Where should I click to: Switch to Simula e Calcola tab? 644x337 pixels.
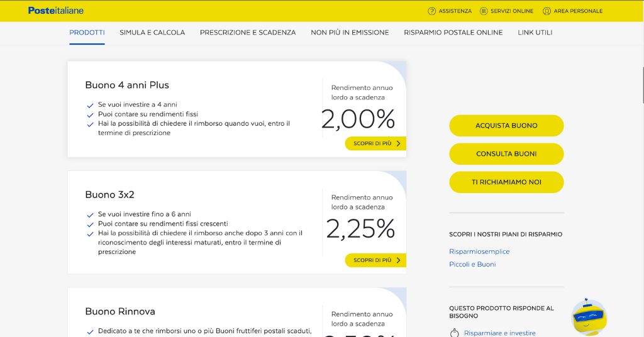coord(152,32)
